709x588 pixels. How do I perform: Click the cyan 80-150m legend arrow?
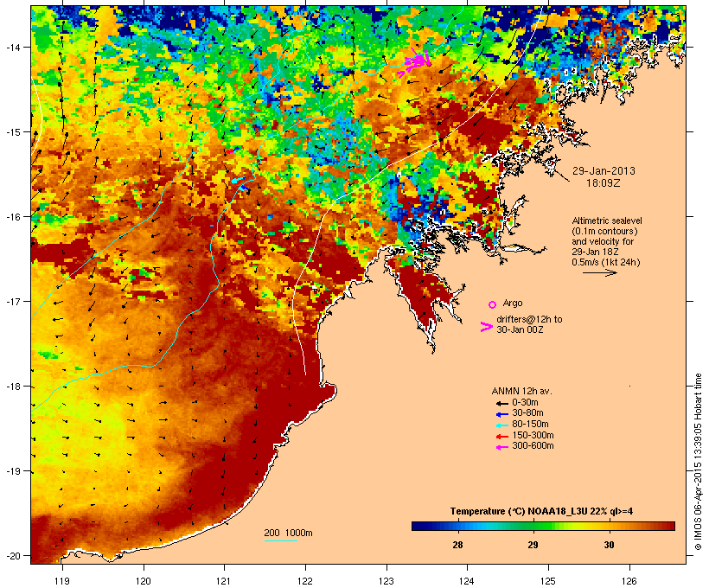tap(501, 425)
